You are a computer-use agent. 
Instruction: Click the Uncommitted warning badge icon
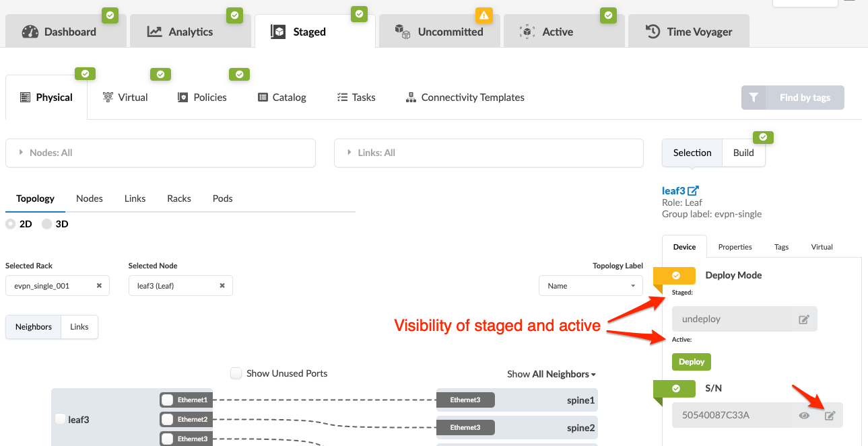[x=484, y=15]
